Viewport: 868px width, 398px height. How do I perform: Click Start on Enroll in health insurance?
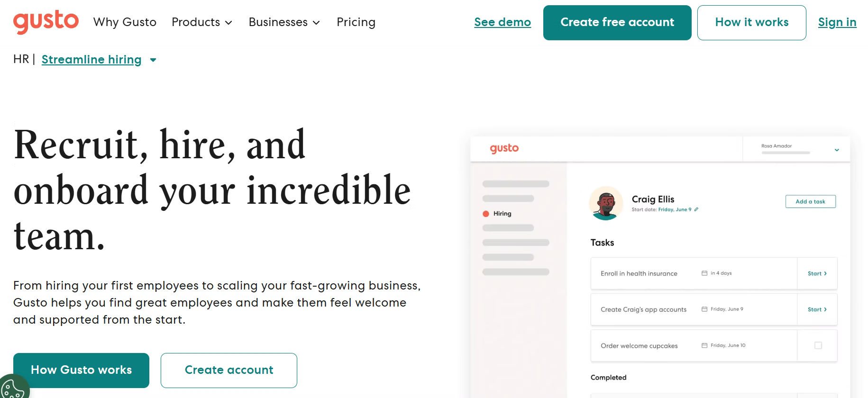tap(817, 273)
